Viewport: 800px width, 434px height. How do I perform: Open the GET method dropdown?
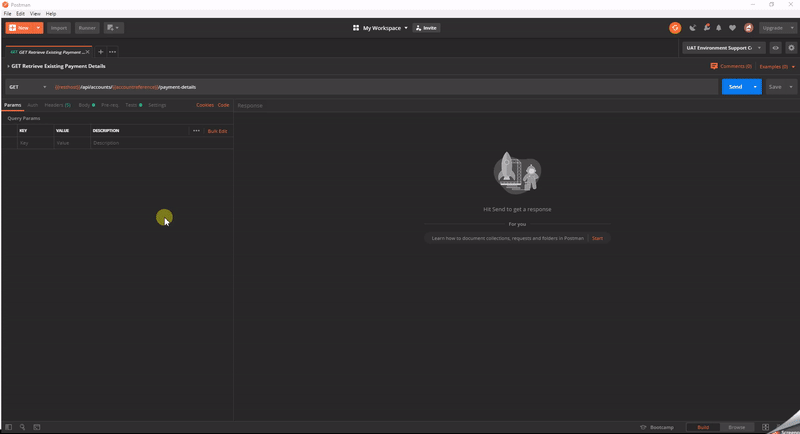pyautogui.click(x=28, y=87)
